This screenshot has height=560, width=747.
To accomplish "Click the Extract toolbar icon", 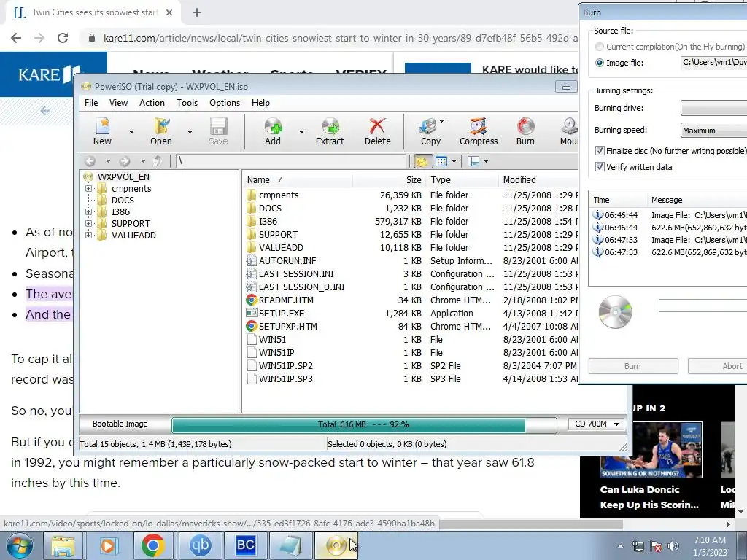I will (x=330, y=131).
